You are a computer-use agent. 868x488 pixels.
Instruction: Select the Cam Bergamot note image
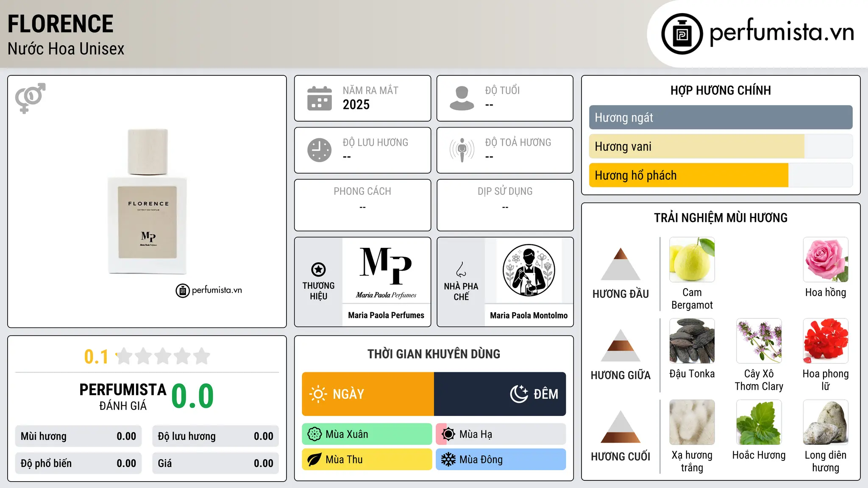point(692,260)
